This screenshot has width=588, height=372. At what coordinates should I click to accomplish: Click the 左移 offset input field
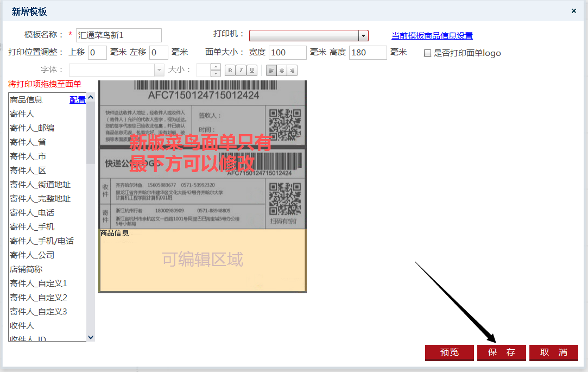tap(159, 53)
